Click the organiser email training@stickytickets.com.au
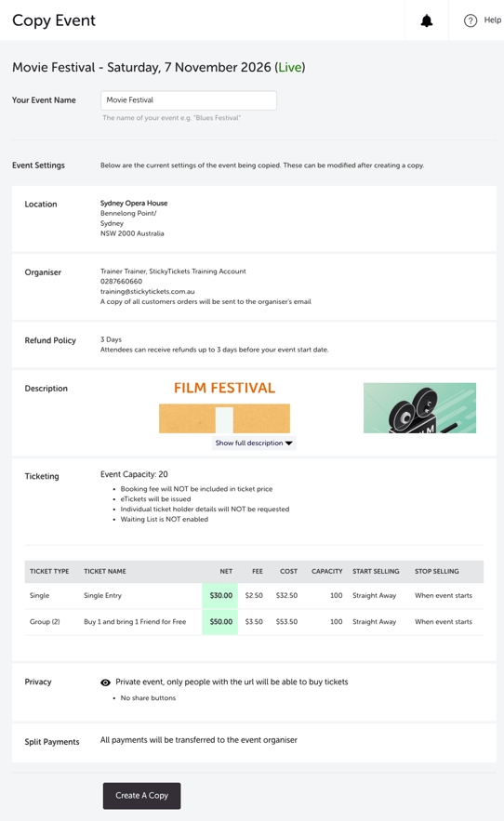The width and height of the screenshot is (504, 821). pyautogui.click(x=147, y=291)
